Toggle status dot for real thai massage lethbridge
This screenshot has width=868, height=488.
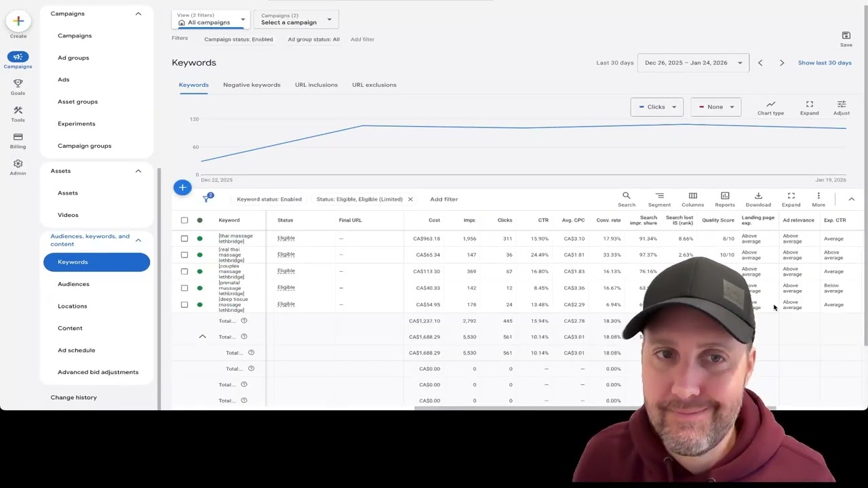(x=199, y=255)
